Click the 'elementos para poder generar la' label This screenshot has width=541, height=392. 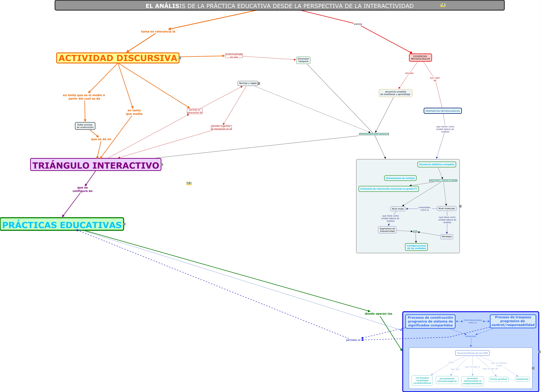pyautogui.click(x=374, y=134)
